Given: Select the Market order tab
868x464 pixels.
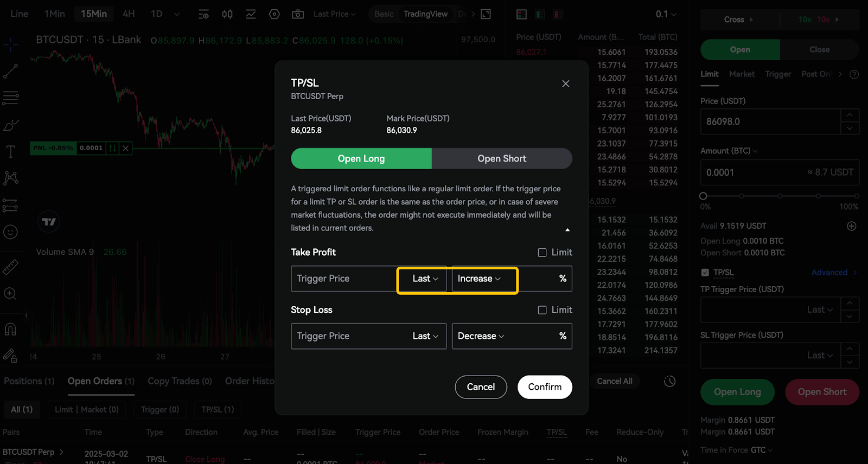Looking at the screenshot, I should pos(742,74).
